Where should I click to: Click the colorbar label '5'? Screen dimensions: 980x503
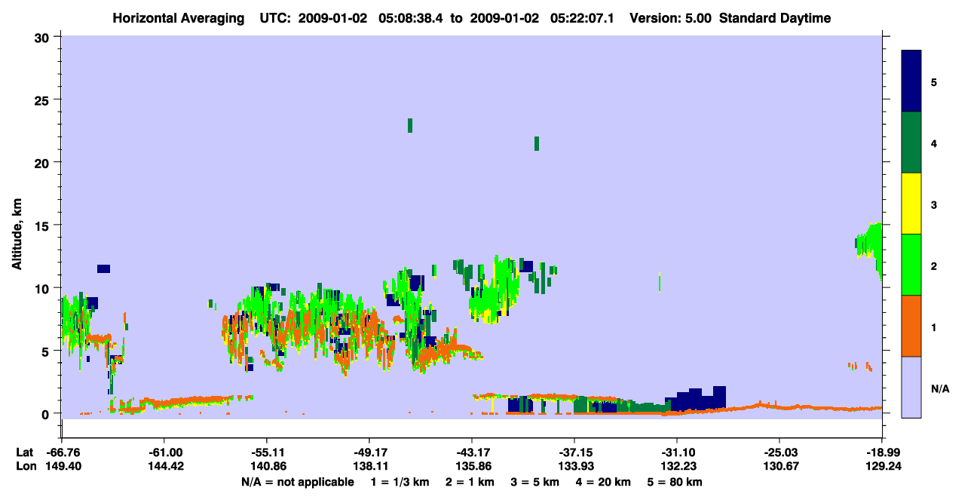pos(934,81)
